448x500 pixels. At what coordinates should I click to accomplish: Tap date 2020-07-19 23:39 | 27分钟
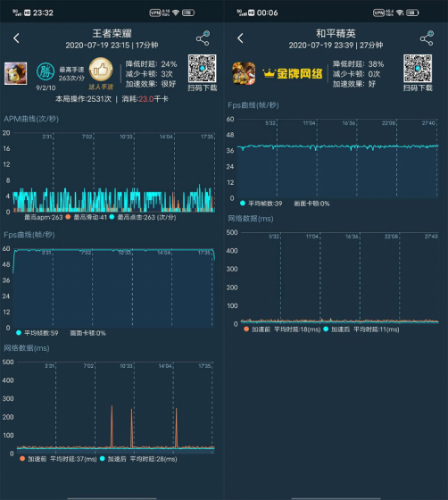click(x=336, y=46)
